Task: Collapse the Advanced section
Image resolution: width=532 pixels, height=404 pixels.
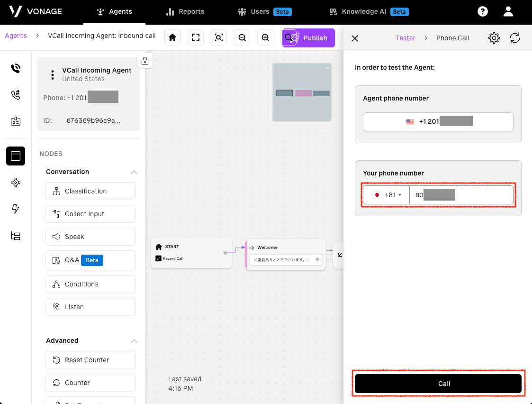Action: click(x=134, y=341)
